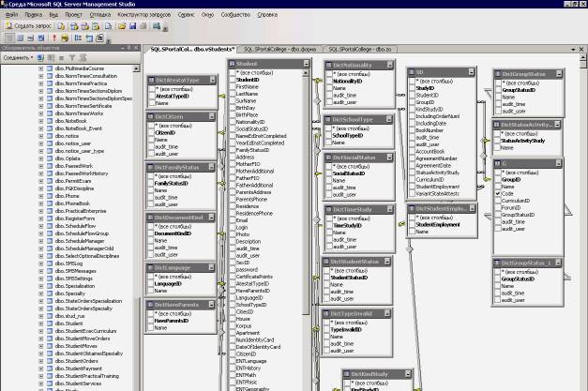
Task: Click the Student table title bar icon
Action: coord(231,64)
